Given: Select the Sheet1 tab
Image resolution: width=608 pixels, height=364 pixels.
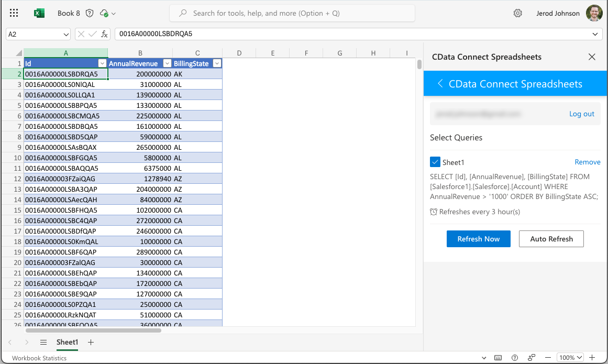Looking at the screenshot, I should (x=67, y=342).
